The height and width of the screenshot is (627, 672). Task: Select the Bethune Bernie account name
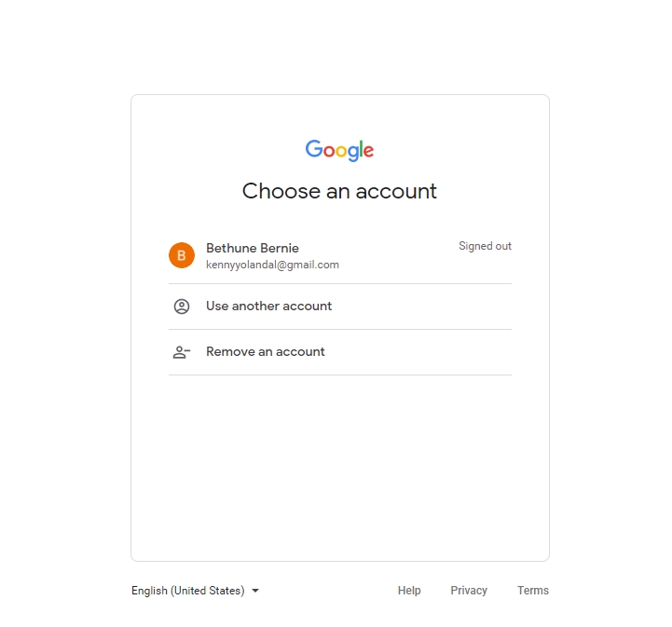coord(253,248)
